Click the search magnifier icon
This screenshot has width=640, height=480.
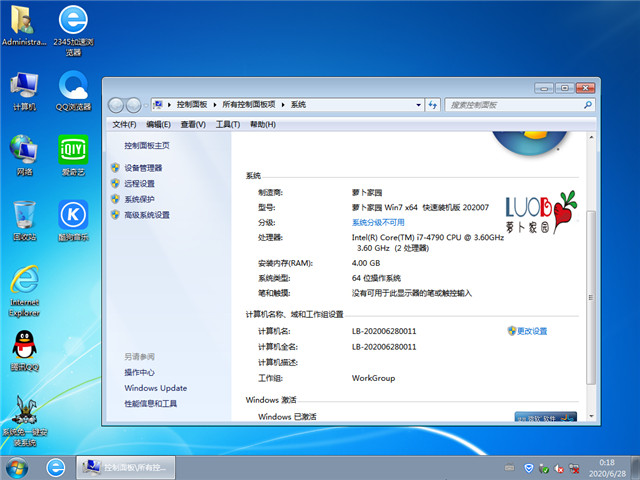587,105
